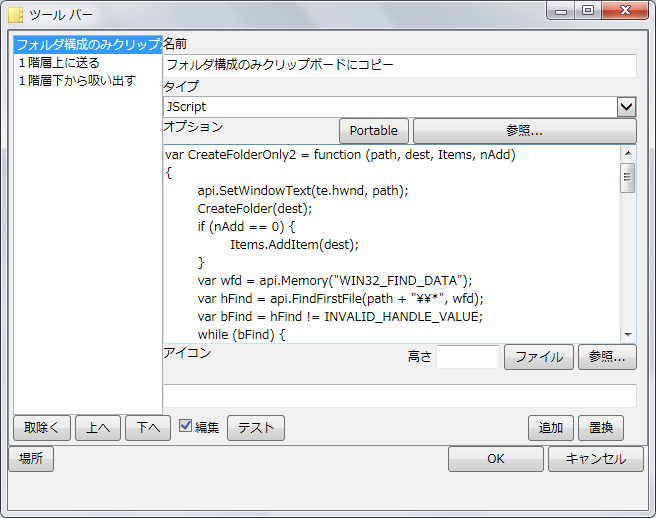Image resolution: width=656 pixels, height=518 pixels.
Task: Click the 高さ height input field
Action: point(468,357)
